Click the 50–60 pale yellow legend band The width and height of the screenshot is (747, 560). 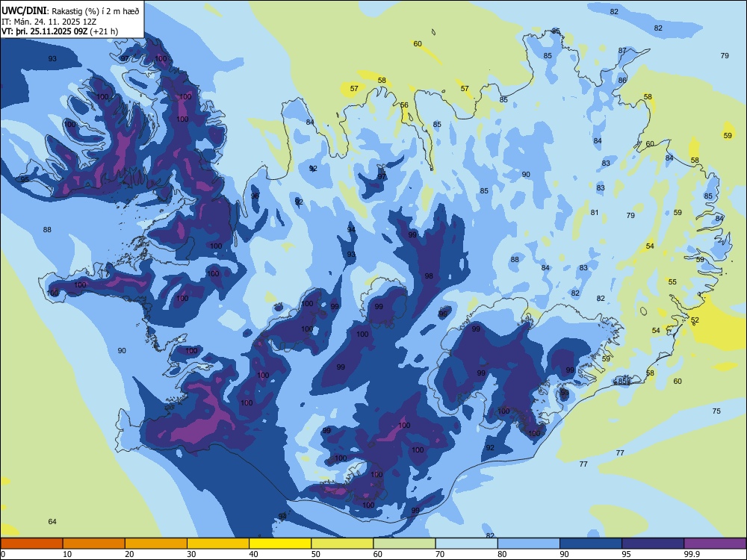pos(342,544)
